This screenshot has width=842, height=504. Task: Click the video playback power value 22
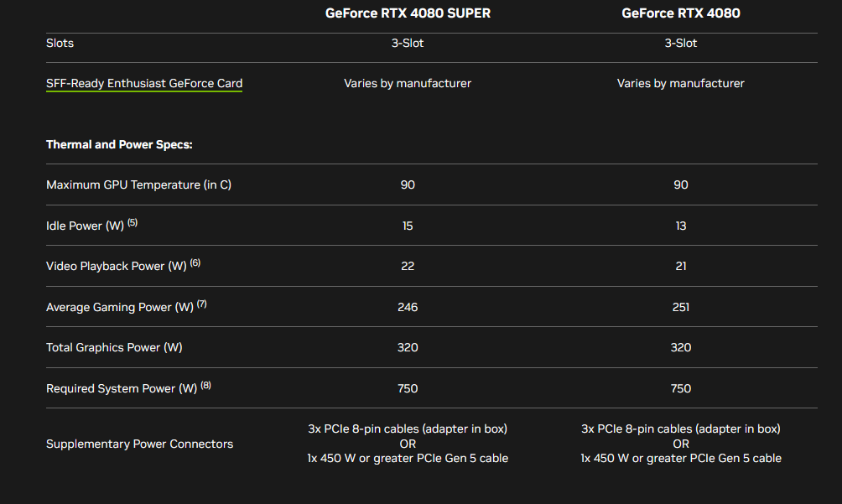(x=408, y=266)
